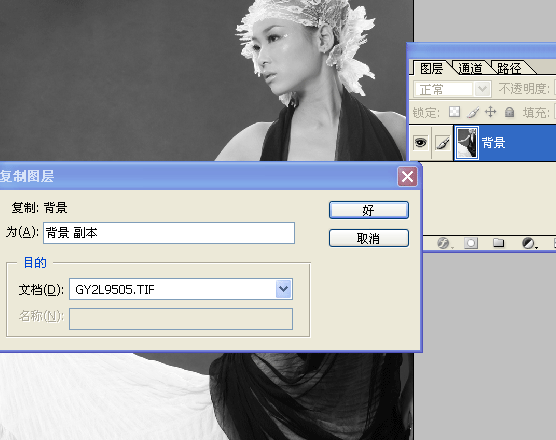
Task: Switch to the 路径 tab
Action: 509,68
